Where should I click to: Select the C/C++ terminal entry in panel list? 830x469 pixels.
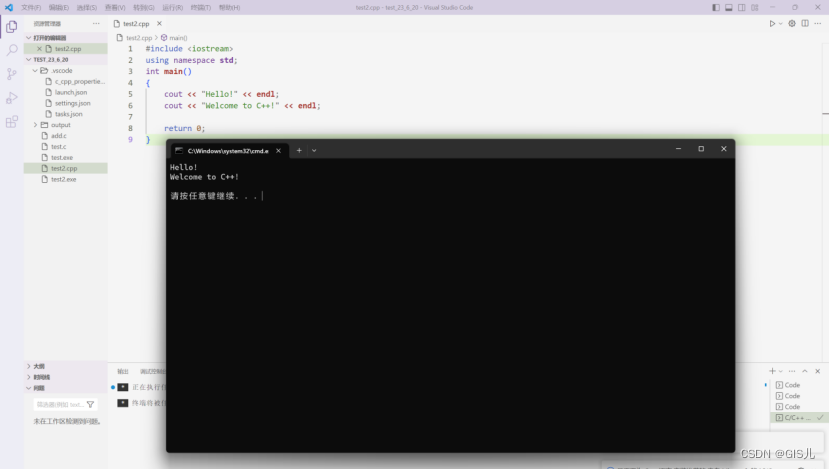point(798,418)
